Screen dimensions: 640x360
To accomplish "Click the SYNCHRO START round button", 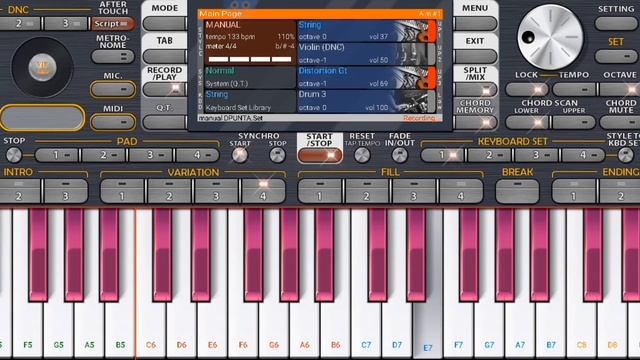I will (x=240, y=155).
